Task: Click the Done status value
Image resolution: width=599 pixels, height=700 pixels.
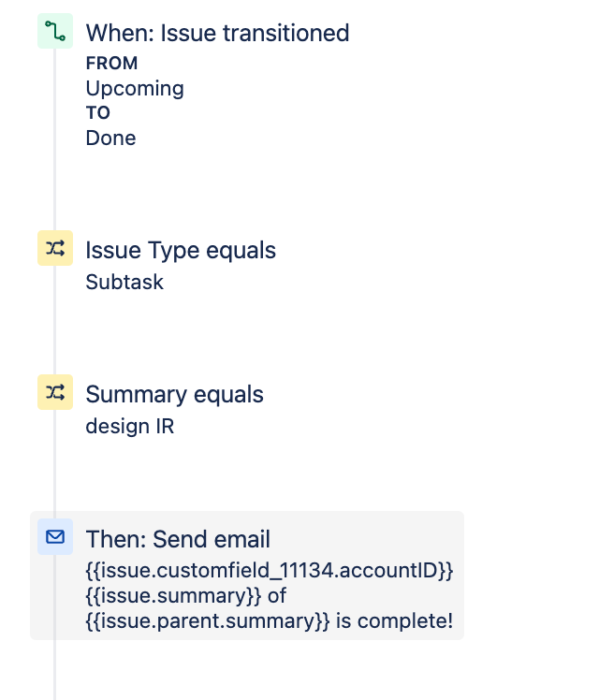Action: point(110,138)
